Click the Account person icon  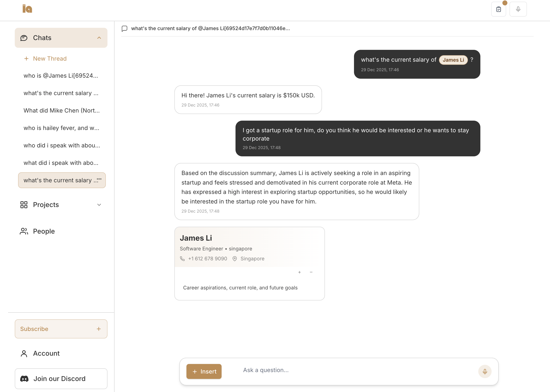coord(24,353)
